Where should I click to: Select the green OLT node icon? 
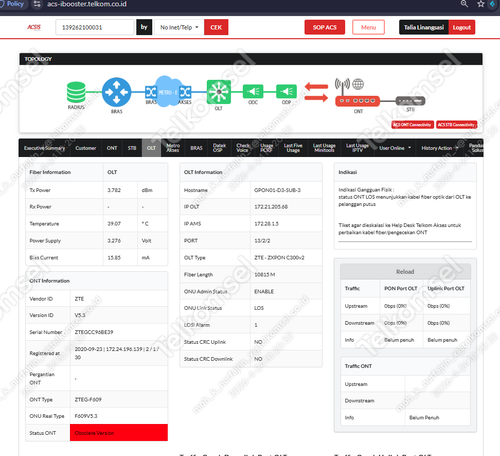[x=219, y=91]
